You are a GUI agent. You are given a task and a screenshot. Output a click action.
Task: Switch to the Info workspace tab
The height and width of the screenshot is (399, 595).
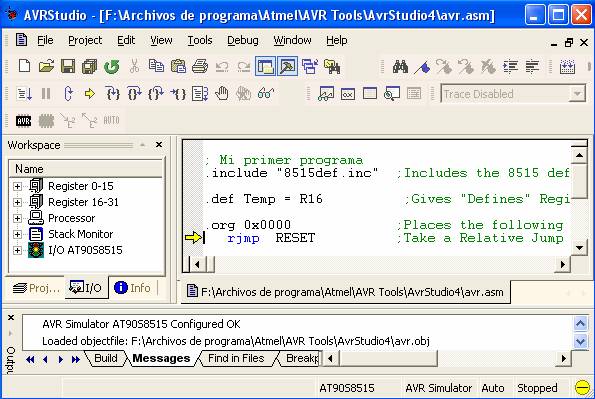tap(133, 288)
